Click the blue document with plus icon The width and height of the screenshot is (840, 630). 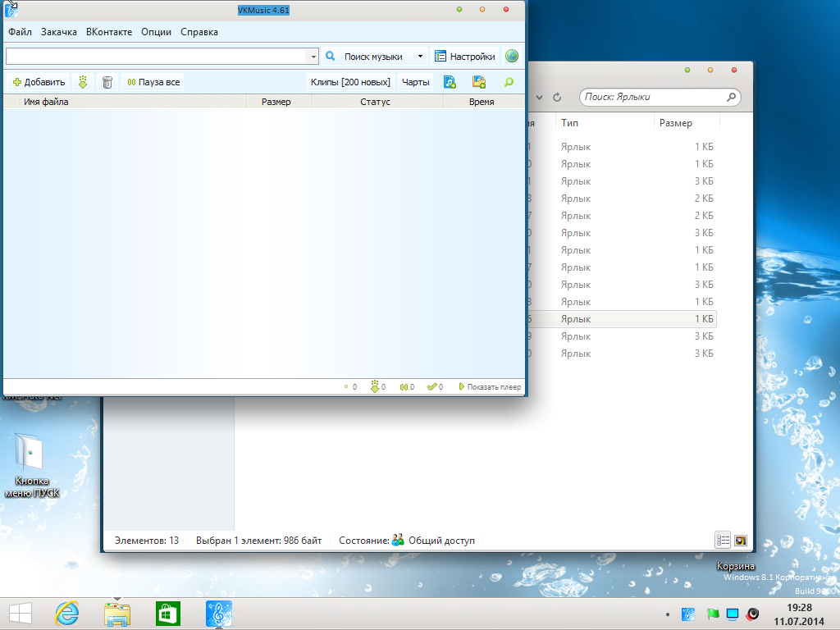(x=450, y=82)
